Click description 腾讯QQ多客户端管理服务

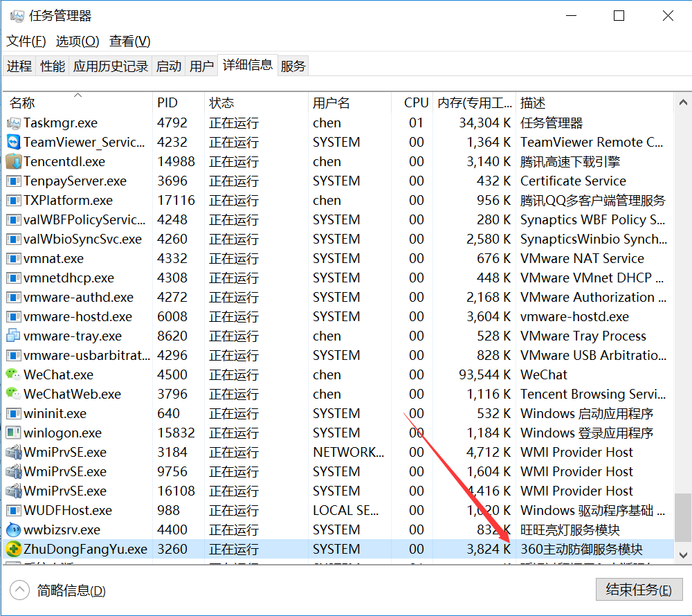point(593,200)
